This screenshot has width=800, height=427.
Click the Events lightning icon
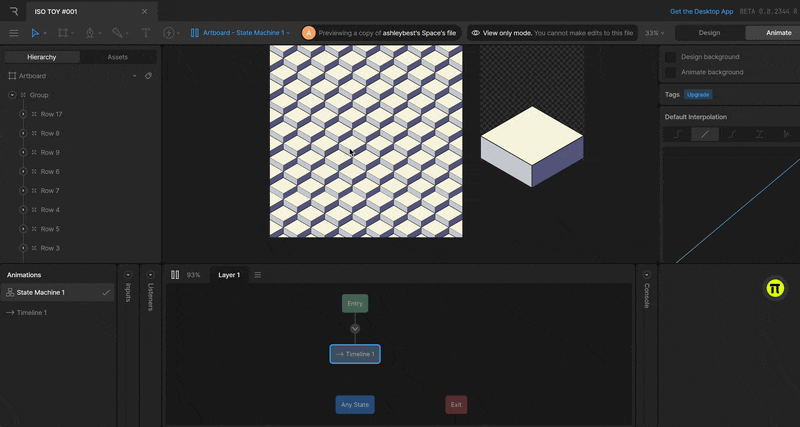click(168, 33)
